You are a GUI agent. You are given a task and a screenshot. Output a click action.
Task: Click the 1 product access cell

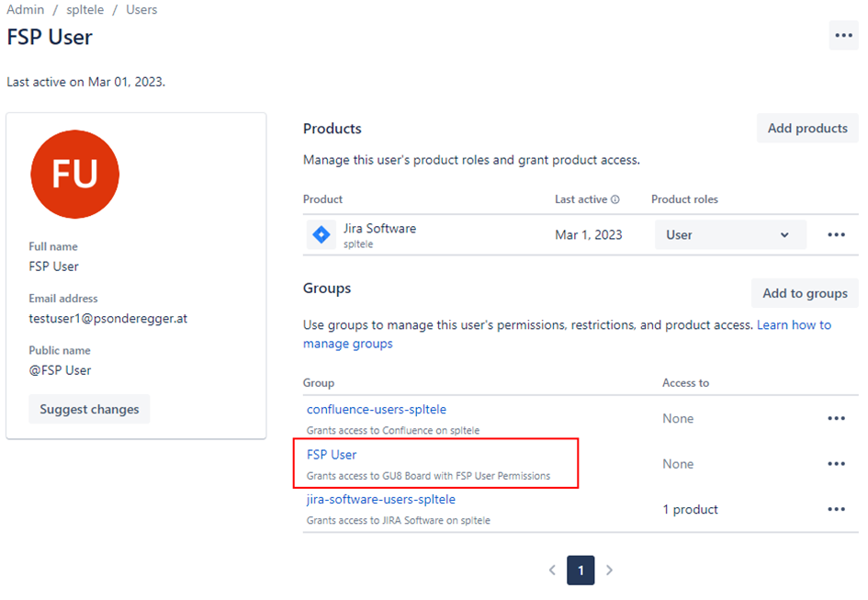tap(691, 510)
